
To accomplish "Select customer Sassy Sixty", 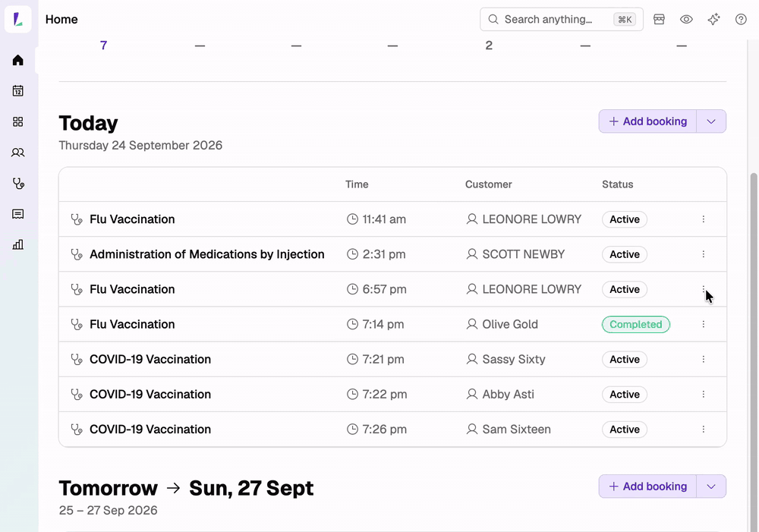I will pos(514,359).
